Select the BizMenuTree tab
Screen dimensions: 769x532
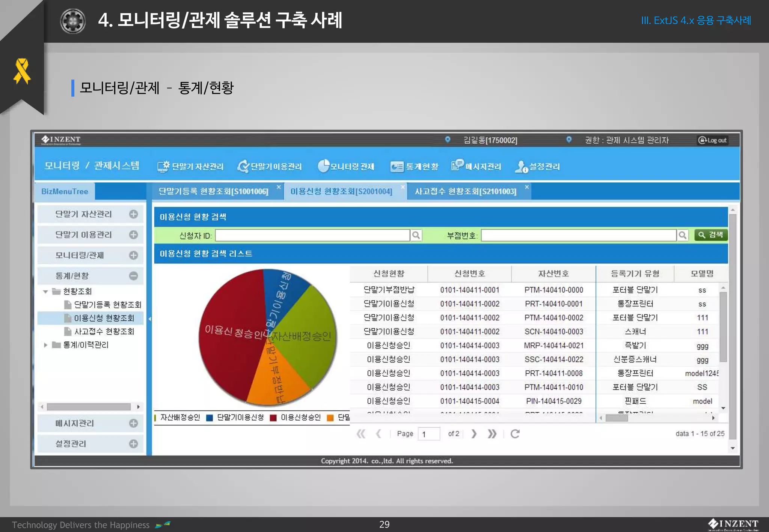[x=65, y=191]
